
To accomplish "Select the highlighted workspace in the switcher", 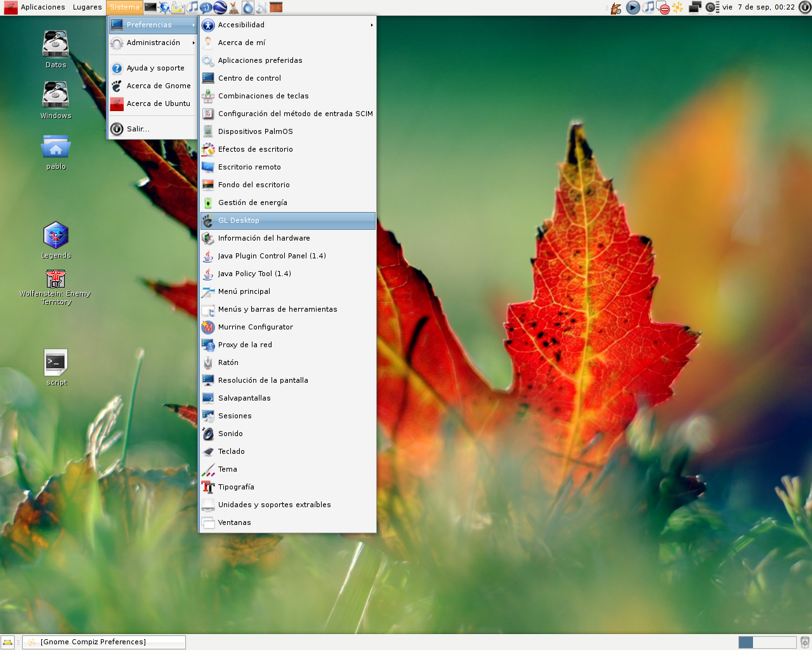I will [746, 642].
